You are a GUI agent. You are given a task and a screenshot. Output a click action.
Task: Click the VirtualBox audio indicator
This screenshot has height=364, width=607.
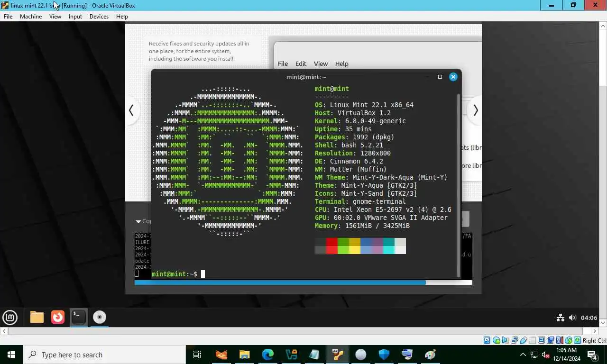(505, 340)
